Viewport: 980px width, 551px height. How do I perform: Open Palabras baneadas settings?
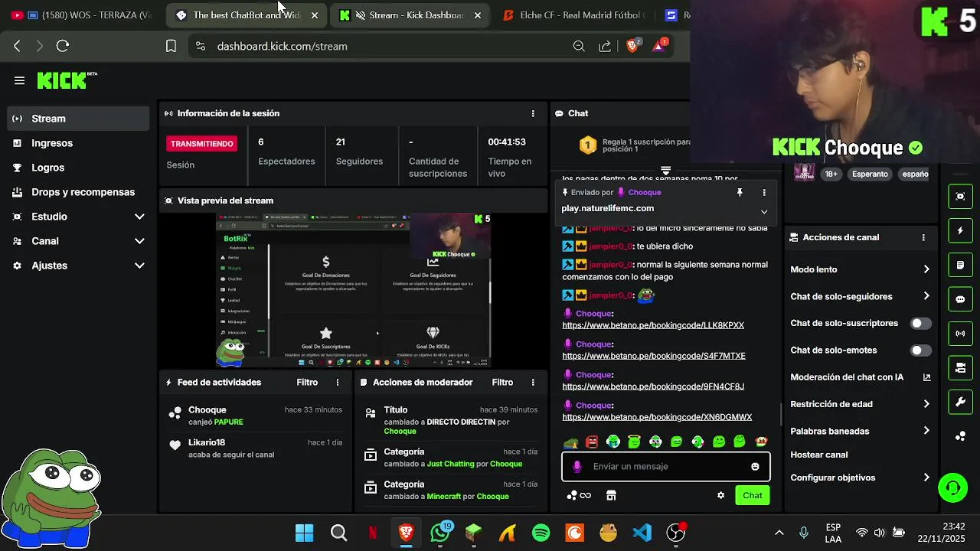click(x=860, y=431)
